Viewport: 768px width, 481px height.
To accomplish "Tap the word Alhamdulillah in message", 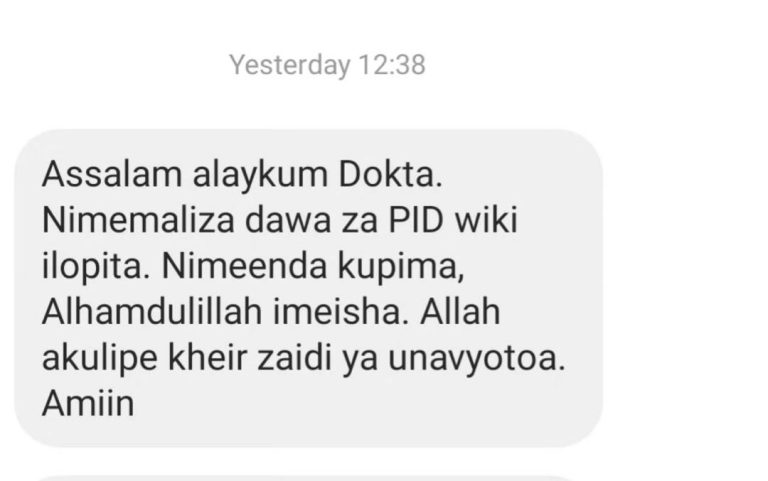I will (152, 312).
